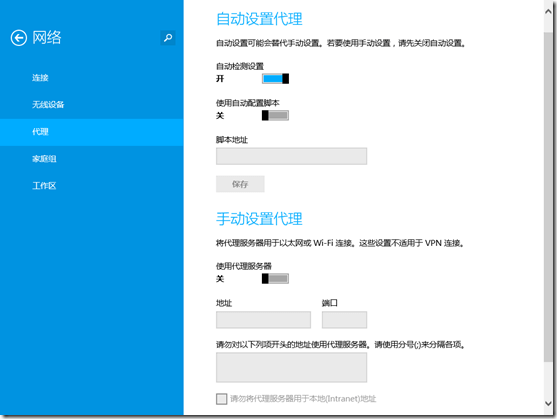Click the 地址 input field
The image size is (557, 419).
263,320
